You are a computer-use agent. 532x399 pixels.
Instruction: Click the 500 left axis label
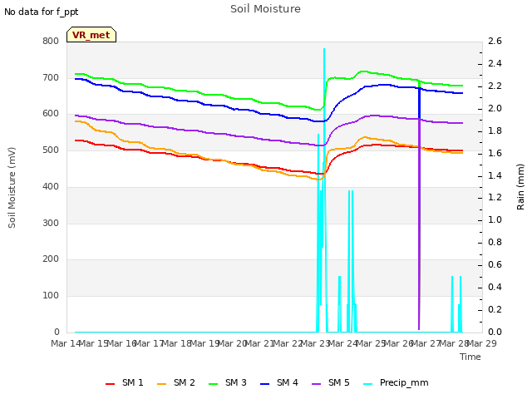pos(51,150)
